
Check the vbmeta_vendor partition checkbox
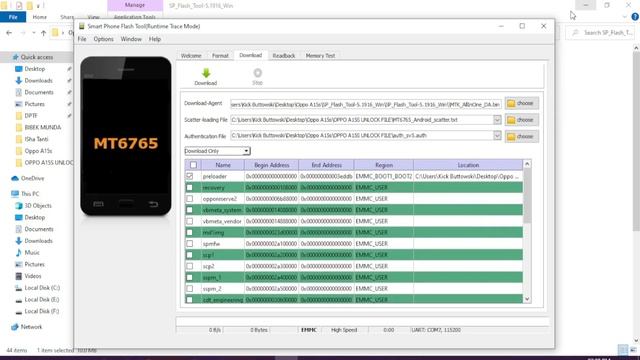point(189,221)
